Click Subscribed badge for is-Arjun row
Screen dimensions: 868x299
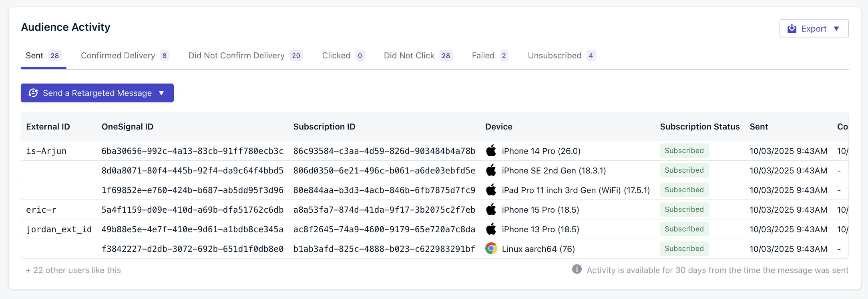684,151
